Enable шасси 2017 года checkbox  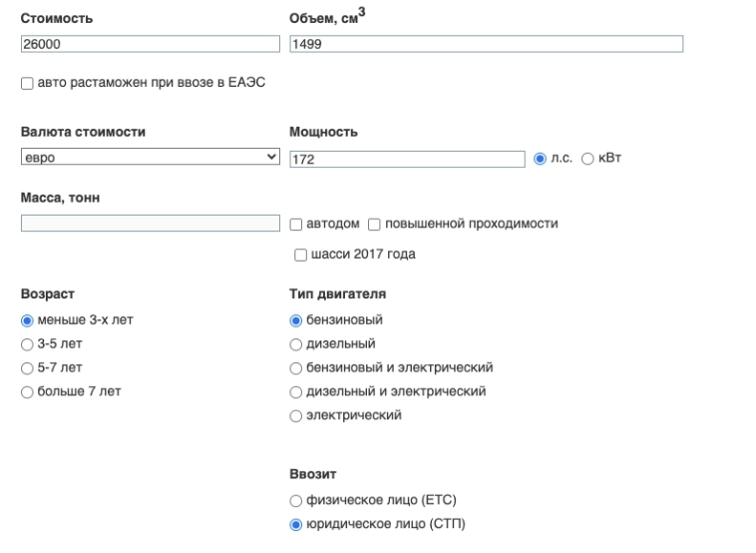click(x=301, y=255)
